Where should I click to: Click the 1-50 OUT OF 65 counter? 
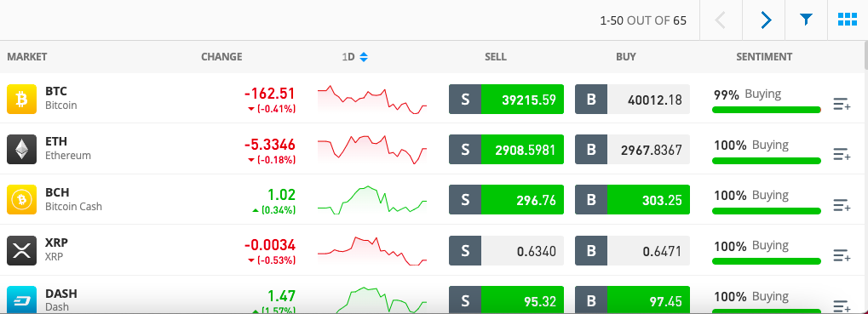click(643, 20)
